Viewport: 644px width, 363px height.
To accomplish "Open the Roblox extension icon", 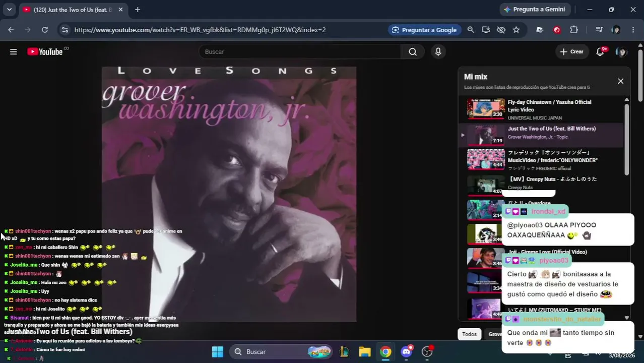I will [x=540, y=30].
